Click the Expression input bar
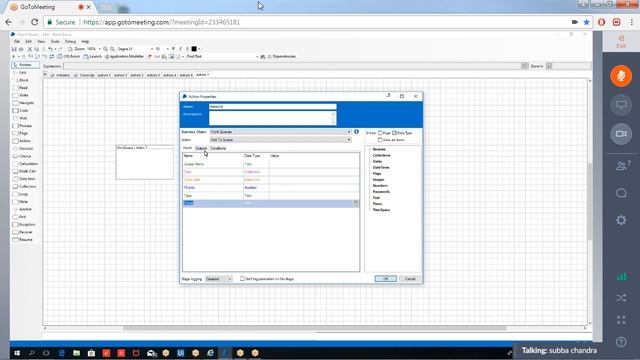This screenshot has width=640, height=360. tap(291, 66)
